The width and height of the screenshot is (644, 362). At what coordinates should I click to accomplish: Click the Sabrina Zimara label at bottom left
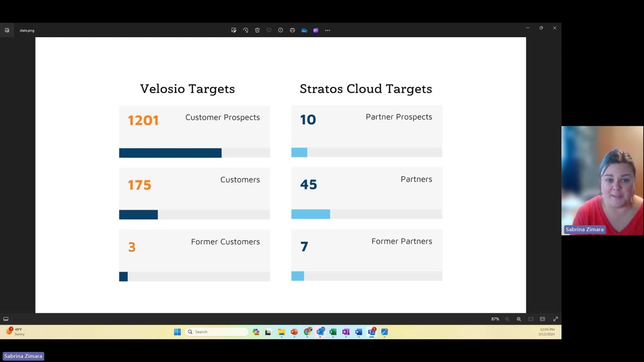(x=23, y=356)
